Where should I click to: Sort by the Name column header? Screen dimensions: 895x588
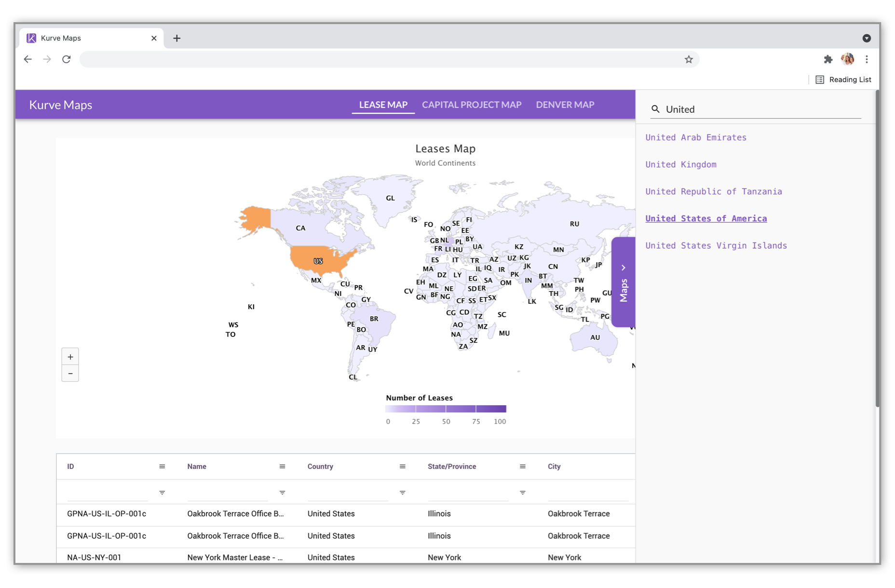click(x=197, y=467)
